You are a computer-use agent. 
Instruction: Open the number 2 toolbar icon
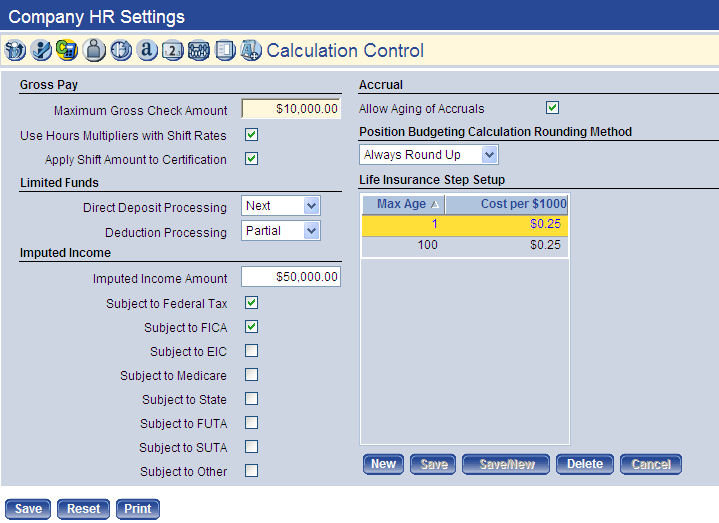point(172,50)
